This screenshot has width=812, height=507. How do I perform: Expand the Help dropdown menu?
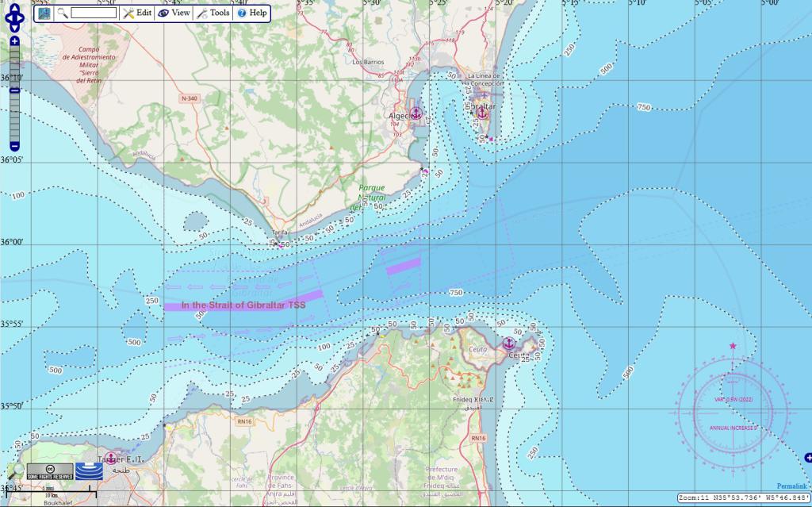tap(252, 13)
